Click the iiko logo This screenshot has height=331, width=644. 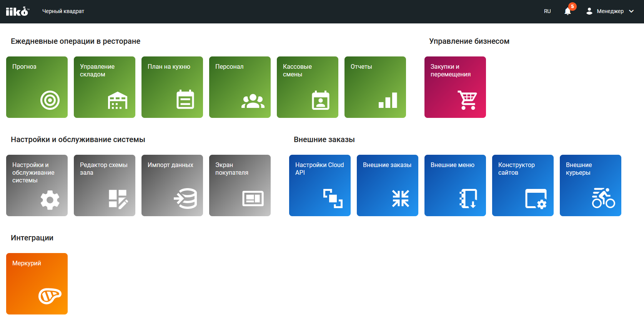pos(17,12)
